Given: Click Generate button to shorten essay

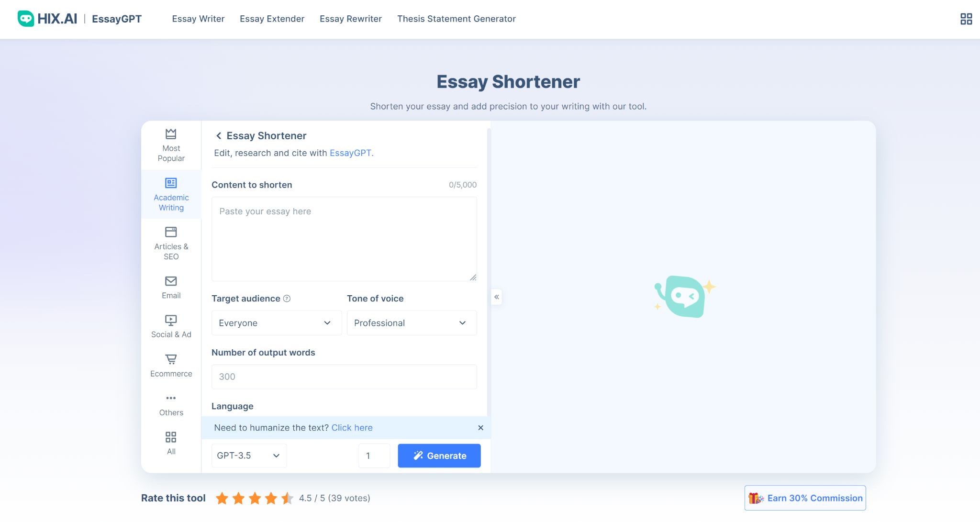Looking at the screenshot, I should [x=439, y=455].
